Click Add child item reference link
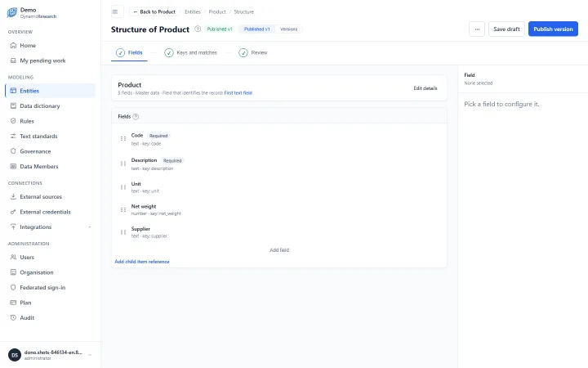 click(142, 262)
